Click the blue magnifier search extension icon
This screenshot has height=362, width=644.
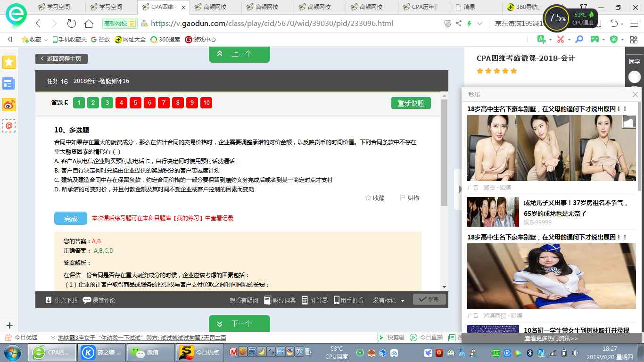click(579, 39)
